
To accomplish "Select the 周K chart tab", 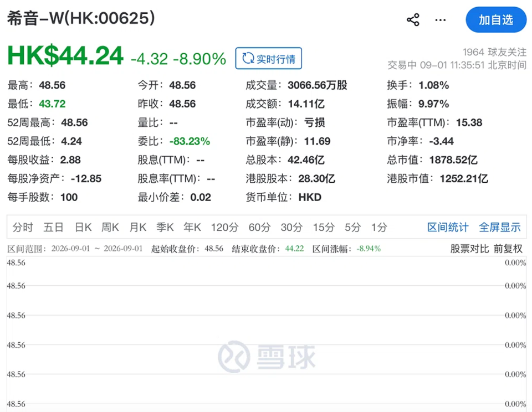I will click(110, 227).
